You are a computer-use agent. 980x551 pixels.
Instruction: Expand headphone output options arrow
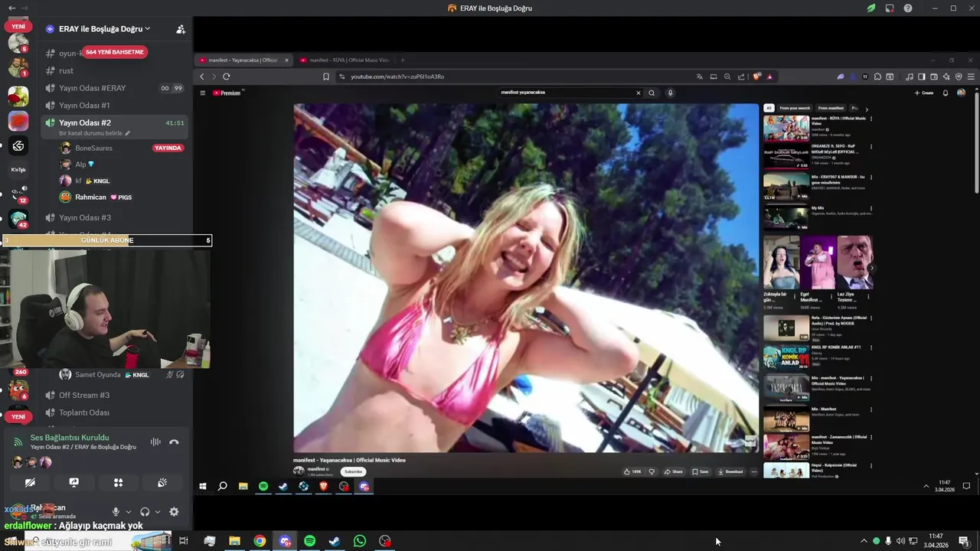[x=158, y=512]
